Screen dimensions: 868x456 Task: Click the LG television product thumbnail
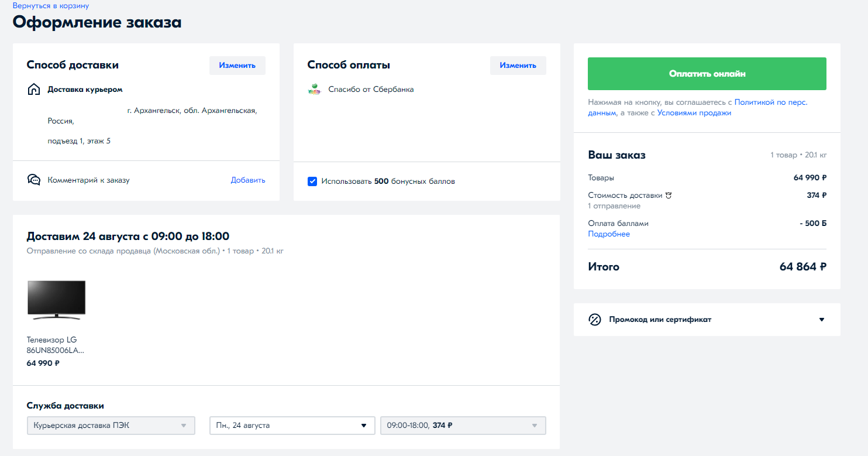(x=57, y=300)
